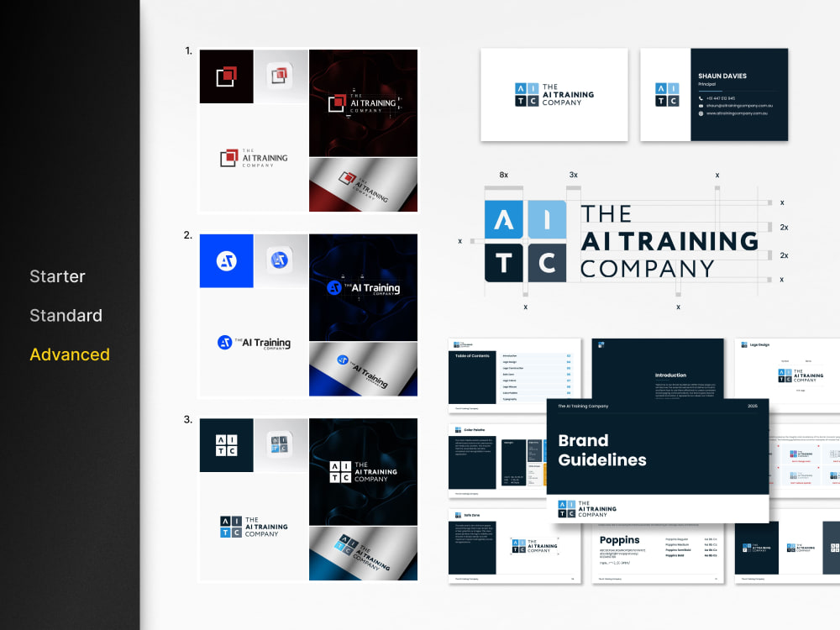Select the Standard package tab
840x630 pixels.
(x=66, y=316)
